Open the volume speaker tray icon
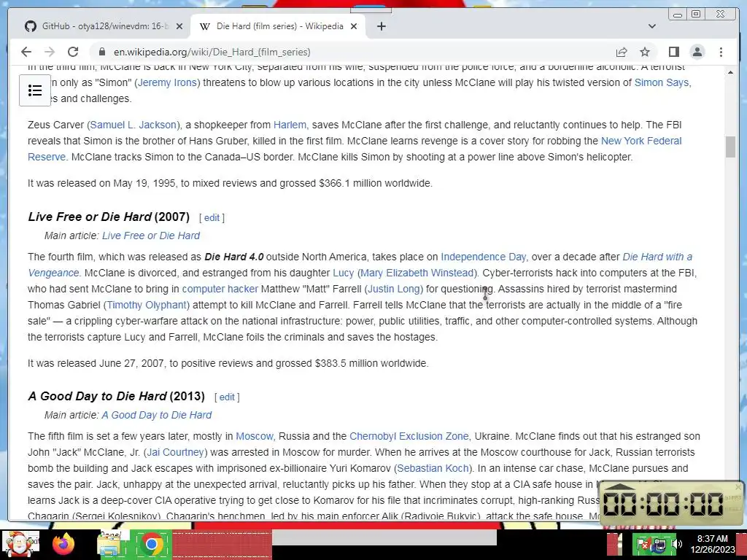 point(676,544)
